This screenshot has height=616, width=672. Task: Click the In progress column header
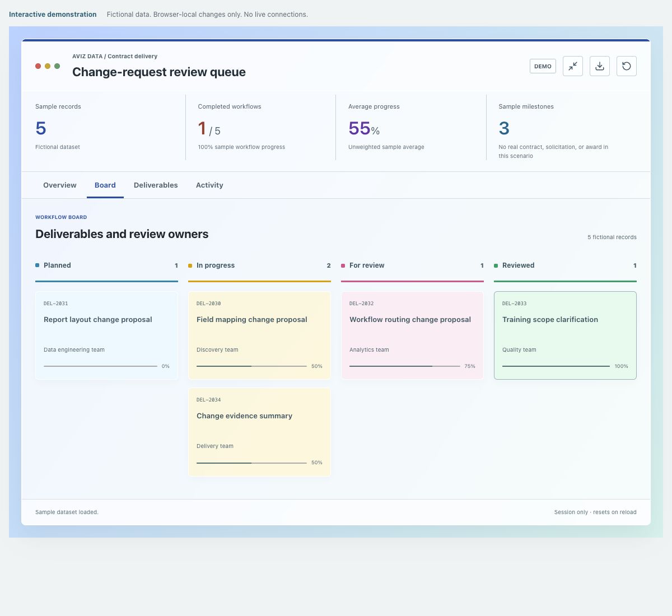(x=259, y=265)
